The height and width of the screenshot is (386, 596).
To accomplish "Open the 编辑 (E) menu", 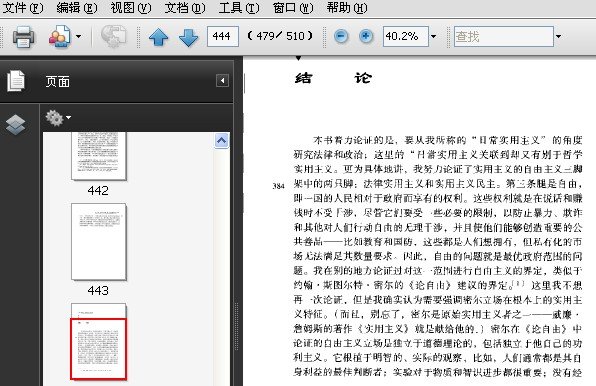I will click(x=77, y=8).
